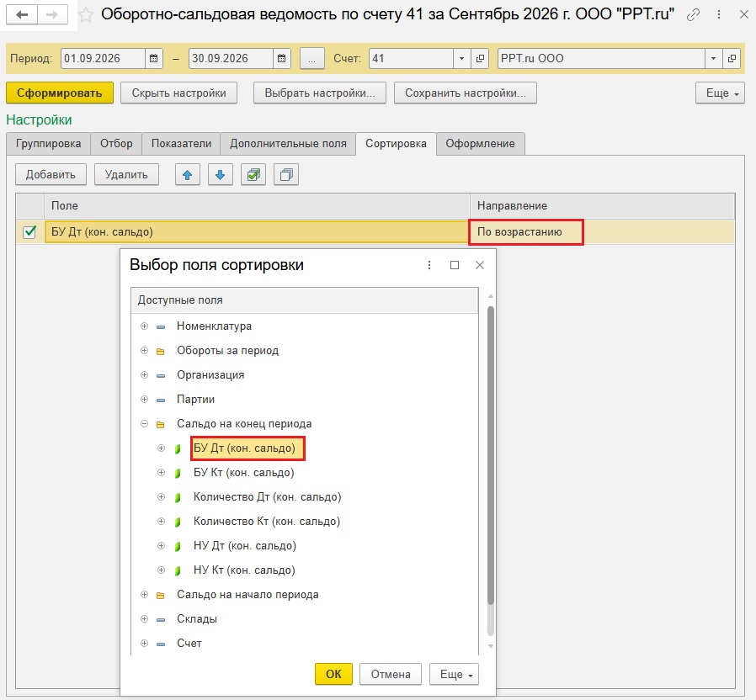Expand the Номенклатура tree node
756x700 pixels.
tap(144, 326)
